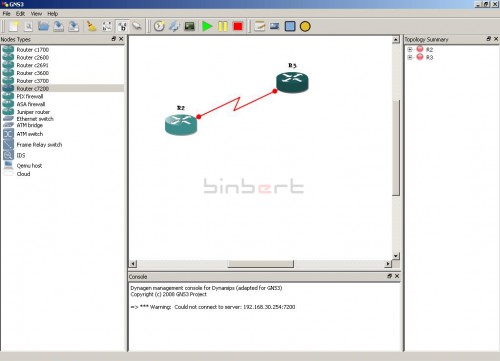Image resolution: width=500 pixels, height=361 pixels.
Task: Expand the R3 node in Topology Summary
Action: (x=410, y=57)
